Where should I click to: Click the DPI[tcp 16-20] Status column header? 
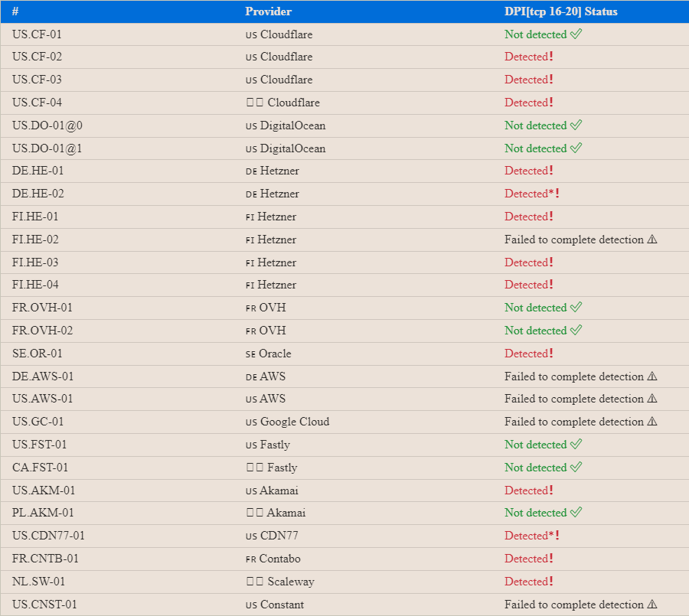pos(560,11)
